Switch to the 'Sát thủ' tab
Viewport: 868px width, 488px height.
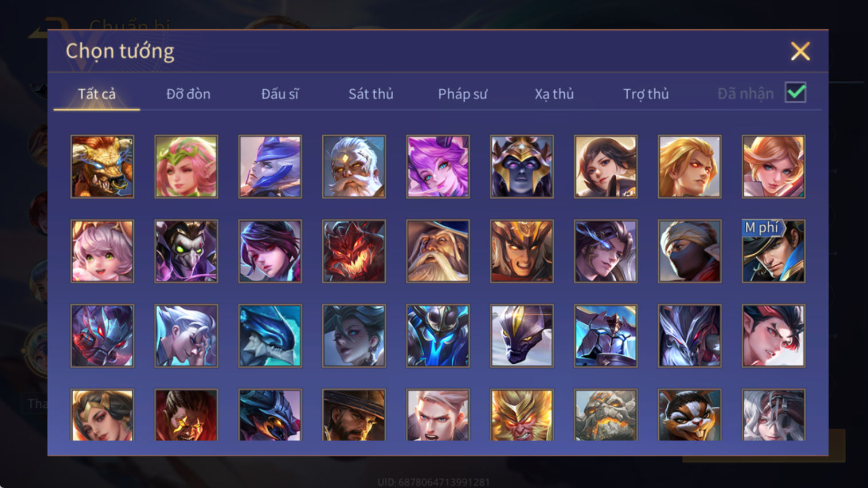371,94
